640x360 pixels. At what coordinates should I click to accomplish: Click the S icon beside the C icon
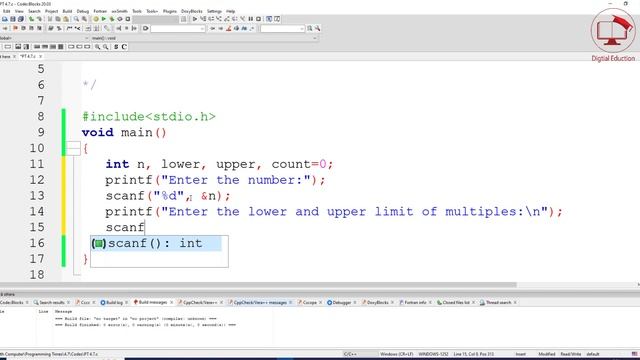116,47
